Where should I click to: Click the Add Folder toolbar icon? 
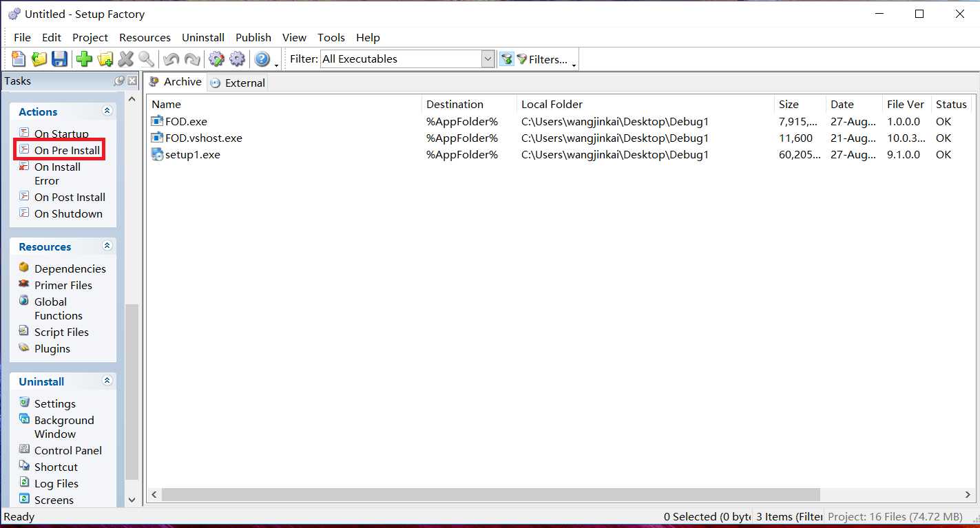click(105, 59)
